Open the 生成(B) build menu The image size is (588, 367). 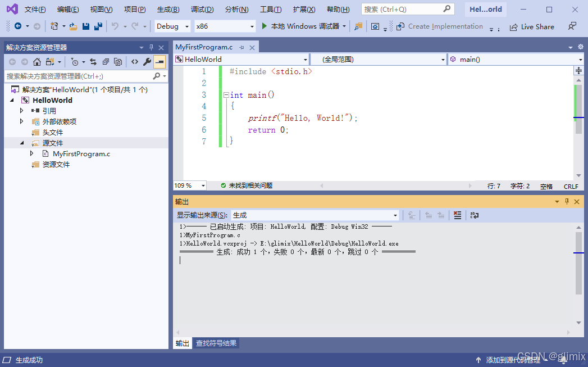coord(168,10)
